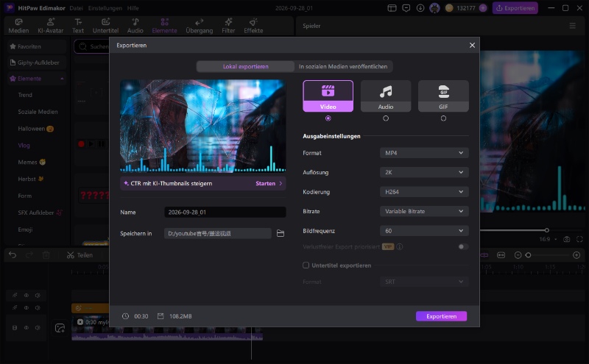Open the Untertitel tool
The height and width of the screenshot is (364, 589).
[x=105, y=26]
